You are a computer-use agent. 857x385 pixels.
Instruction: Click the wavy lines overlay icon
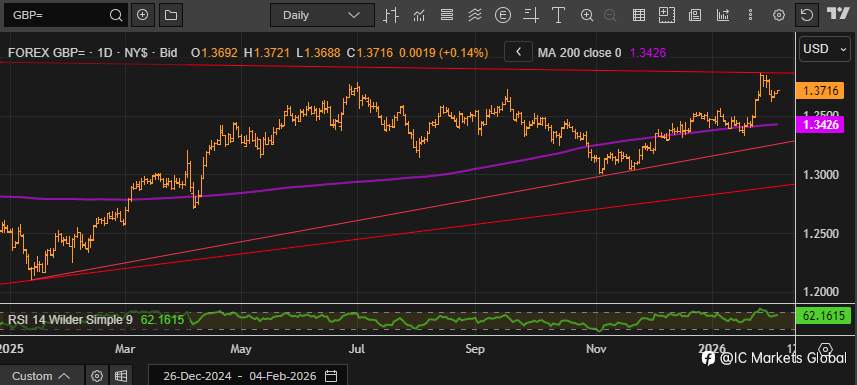pos(475,15)
